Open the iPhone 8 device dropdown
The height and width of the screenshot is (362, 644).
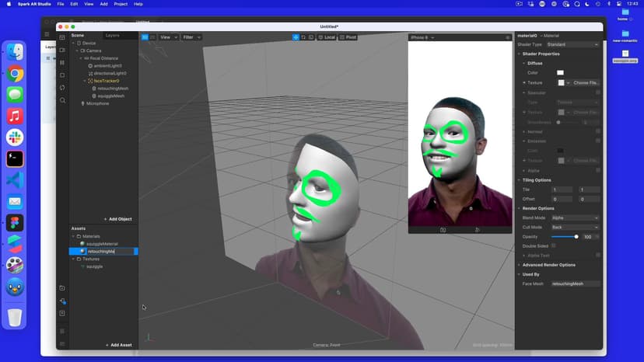tap(422, 37)
